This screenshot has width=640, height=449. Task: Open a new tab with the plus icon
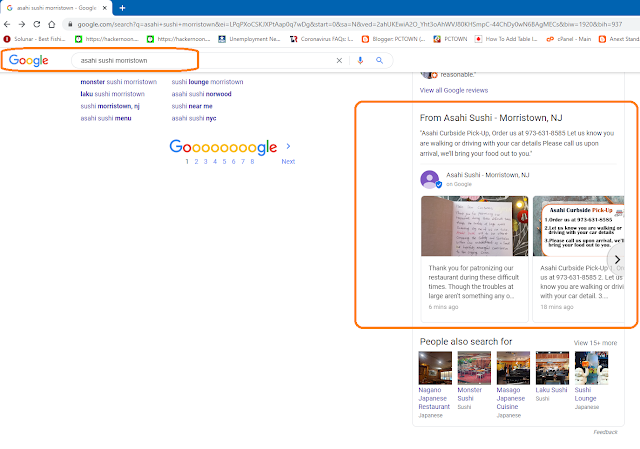(122, 8)
